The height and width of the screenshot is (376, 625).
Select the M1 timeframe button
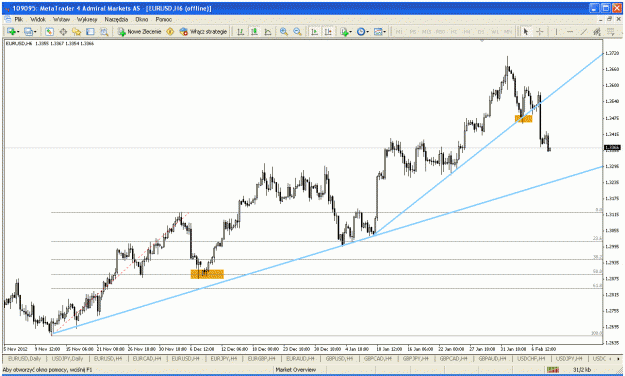tap(399, 31)
